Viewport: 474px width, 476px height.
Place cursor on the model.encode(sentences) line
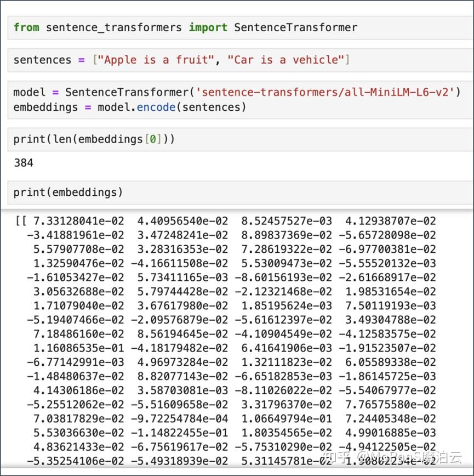pos(130,107)
